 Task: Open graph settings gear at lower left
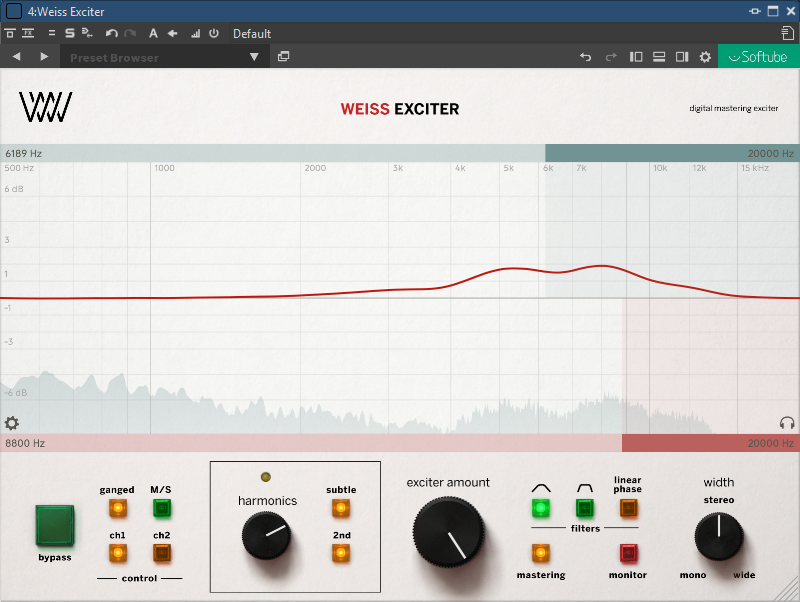click(12, 423)
